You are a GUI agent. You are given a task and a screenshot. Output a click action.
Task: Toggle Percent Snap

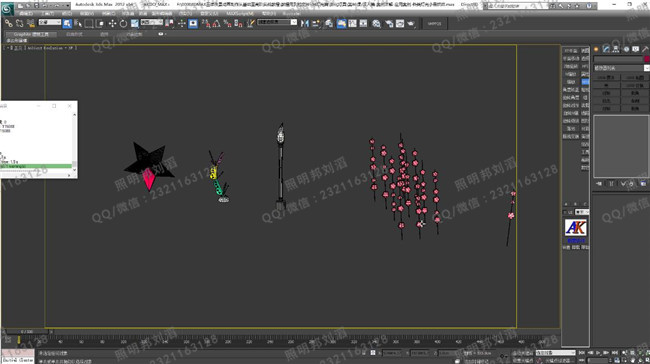(227, 24)
